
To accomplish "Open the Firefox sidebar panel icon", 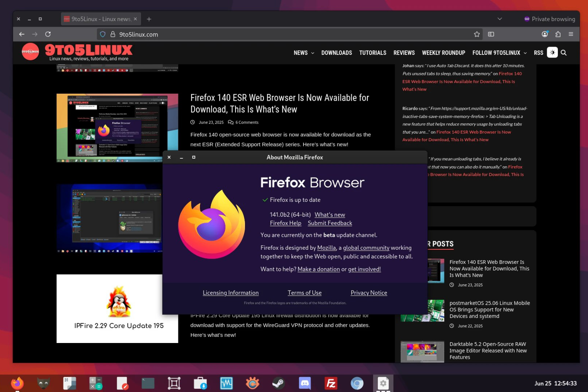I will (x=491, y=34).
